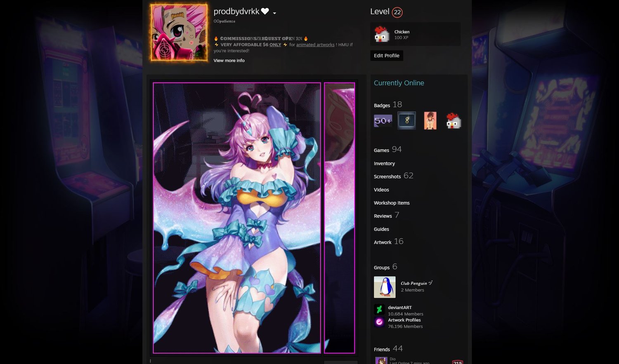Open the number 8 years of service badge
Screen dimensions: 619x364
[x=406, y=120]
